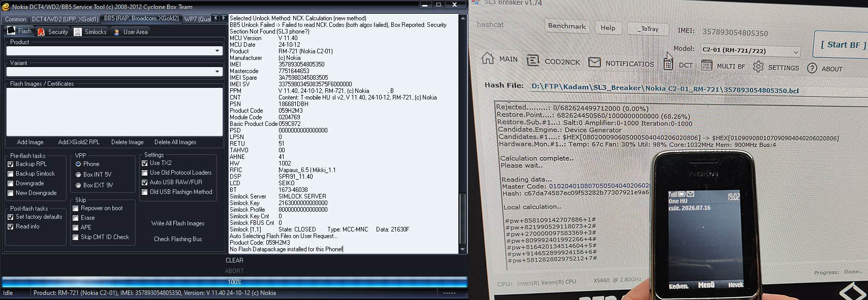Click the 100% progress bar
The width and height of the screenshot is (868, 300).
[234, 282]
